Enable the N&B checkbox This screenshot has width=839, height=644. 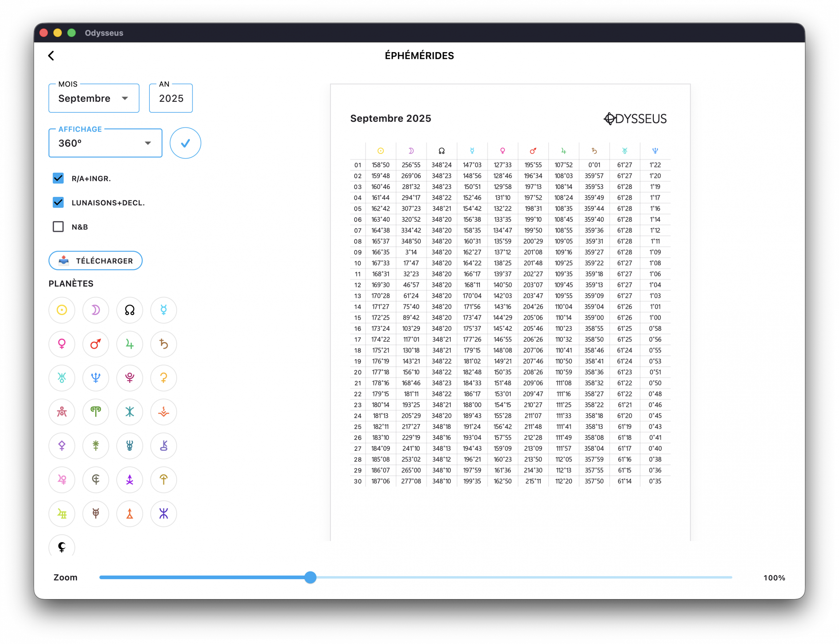(58, 227)
